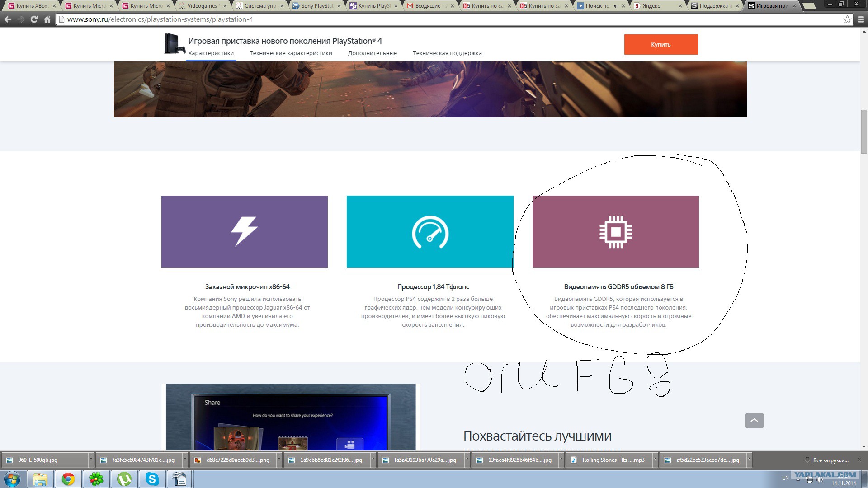The height and width of the screenshot is (488, 868).
Task: Open the downloaded d68e7228d0aecb9d3 png file
Action: (233, 460)
